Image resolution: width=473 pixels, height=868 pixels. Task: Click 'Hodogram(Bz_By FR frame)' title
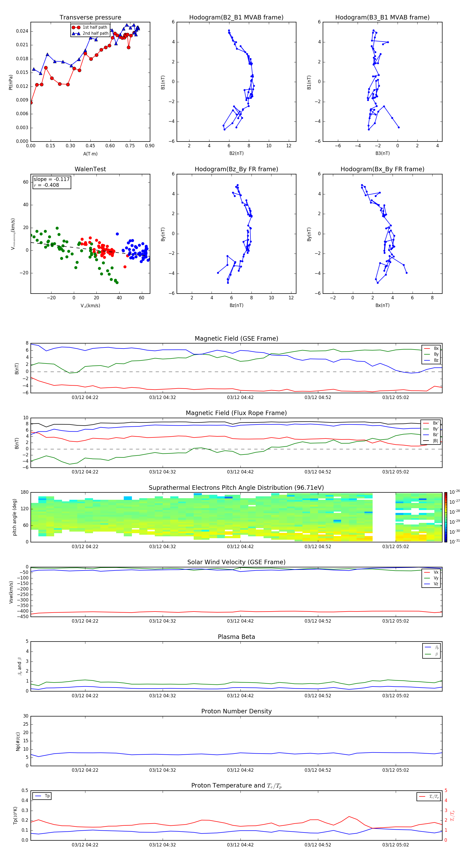click(x=236, y=169)
